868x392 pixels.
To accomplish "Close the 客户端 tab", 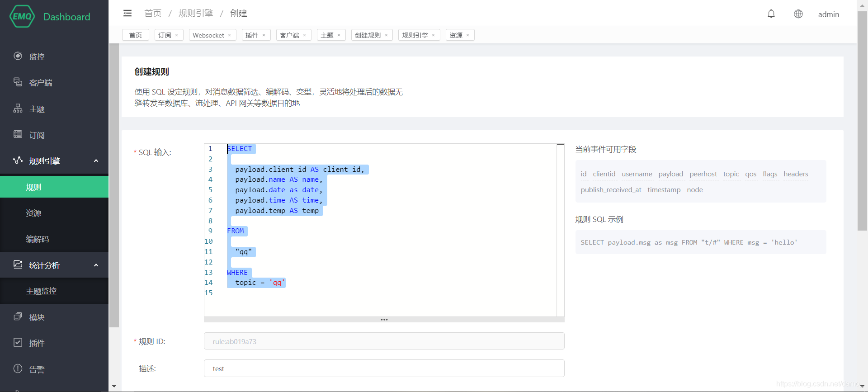I will pos(305,35).
